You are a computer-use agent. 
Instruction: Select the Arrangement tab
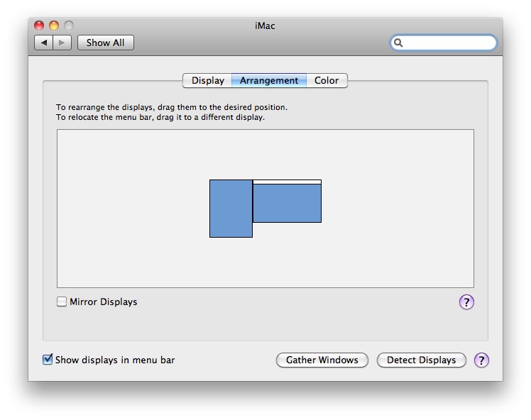click(x=269, y=81)
